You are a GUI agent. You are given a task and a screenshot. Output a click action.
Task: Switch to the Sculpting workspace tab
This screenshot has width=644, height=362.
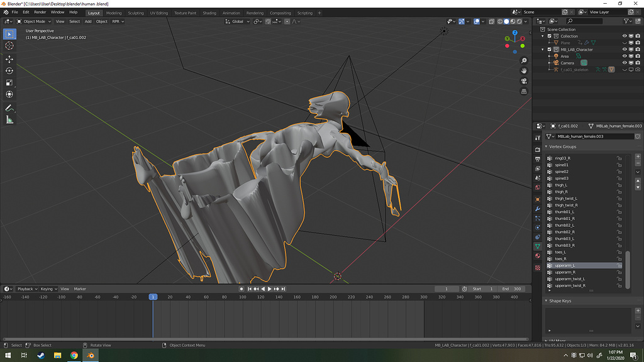point(136,13)
